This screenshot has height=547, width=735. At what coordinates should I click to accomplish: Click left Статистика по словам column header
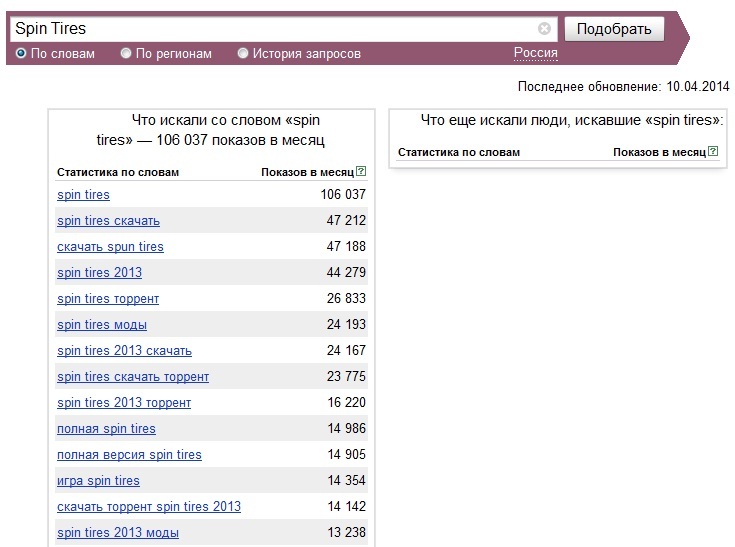point(118,172)
